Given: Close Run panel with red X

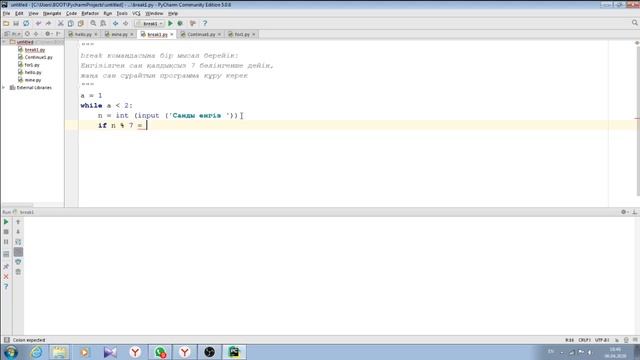Looking at the screenshot, I should [6, 277].
